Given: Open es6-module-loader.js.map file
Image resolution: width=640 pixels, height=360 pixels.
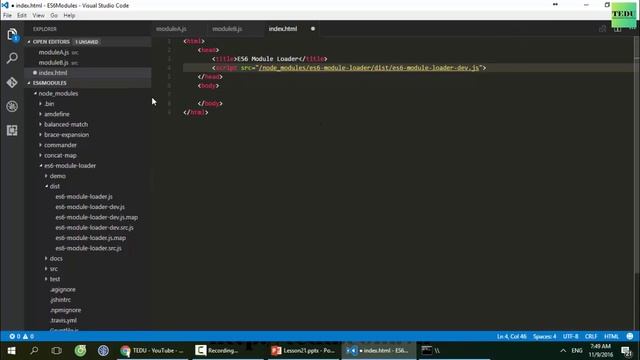Looking at the screenshot, I should 91,238.
